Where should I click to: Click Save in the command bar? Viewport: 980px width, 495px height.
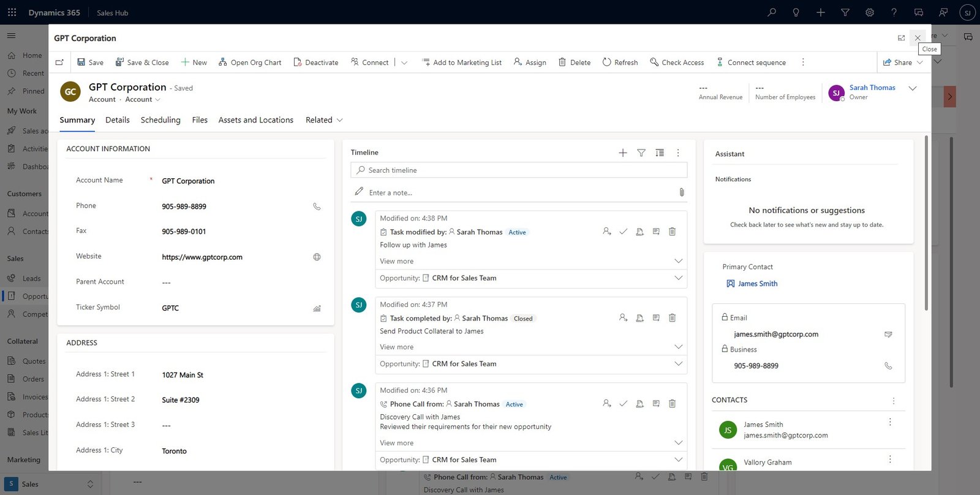click(x=90, y=62)
